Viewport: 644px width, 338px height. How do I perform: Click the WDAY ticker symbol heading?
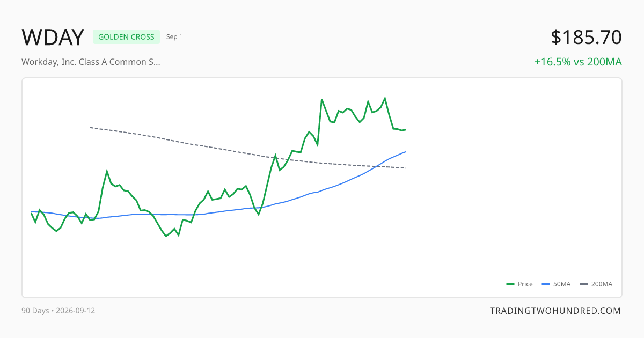(x=53, y=37)
